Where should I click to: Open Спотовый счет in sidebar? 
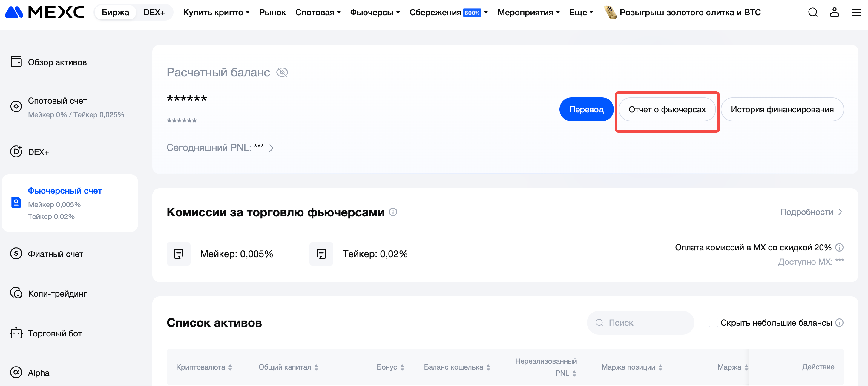57,101
